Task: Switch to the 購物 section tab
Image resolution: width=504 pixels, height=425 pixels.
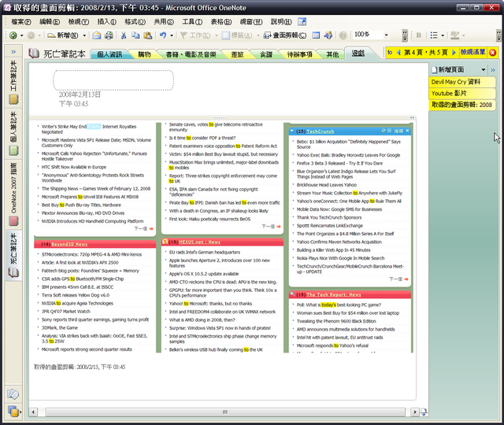Action: click(144, 54)
